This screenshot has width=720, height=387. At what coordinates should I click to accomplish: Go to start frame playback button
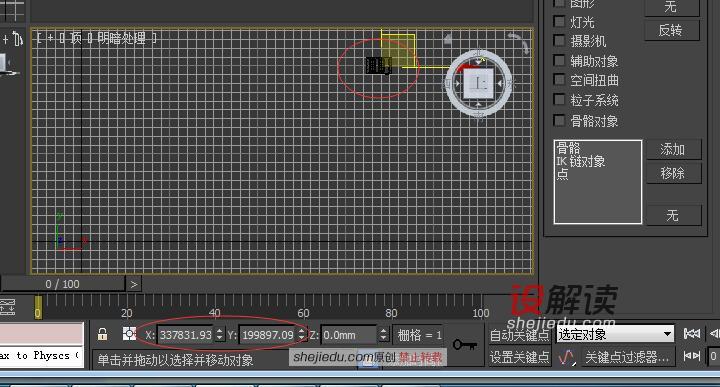691,334
